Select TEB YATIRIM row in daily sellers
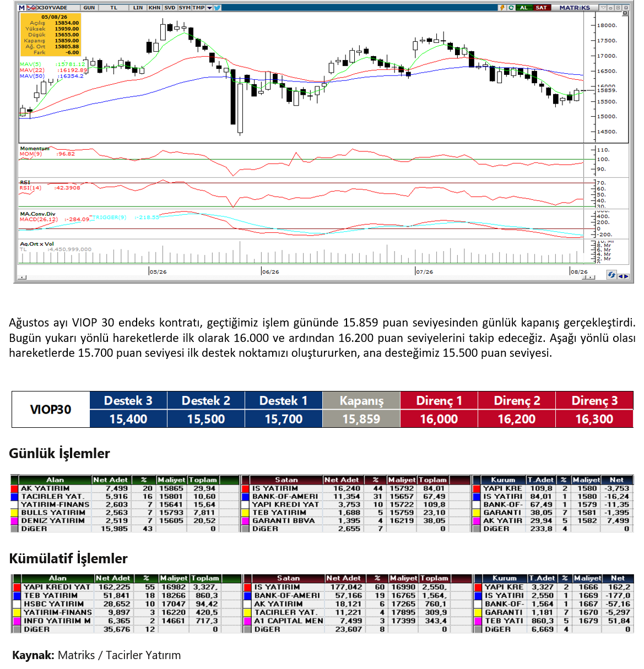This screenshot has height=669, width=644. pos(356,513)
